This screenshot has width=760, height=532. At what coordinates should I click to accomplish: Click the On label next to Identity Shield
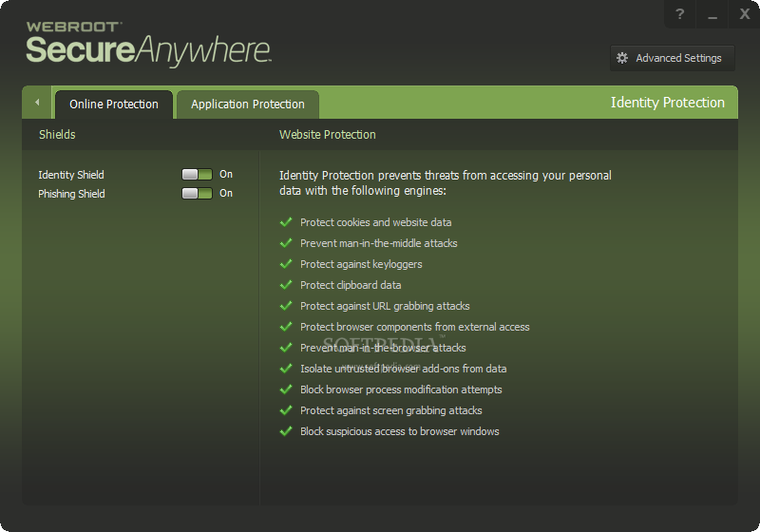(x=226, y=175)
